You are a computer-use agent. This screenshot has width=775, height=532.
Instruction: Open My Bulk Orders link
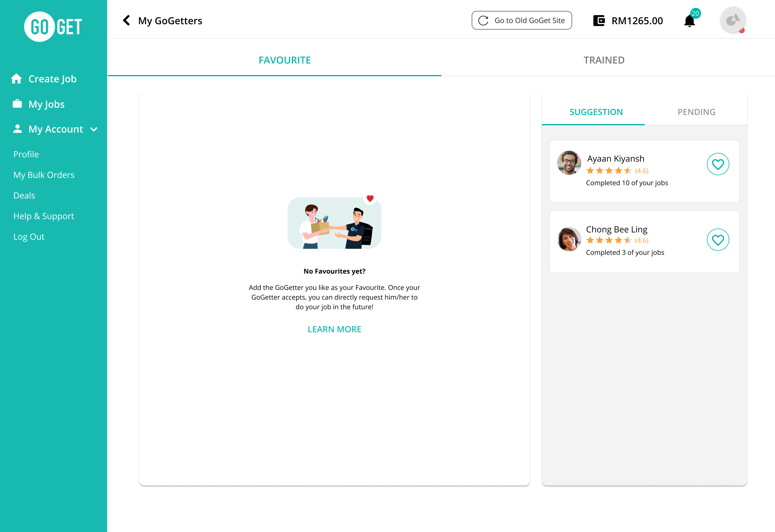click(x=44, y=175)
